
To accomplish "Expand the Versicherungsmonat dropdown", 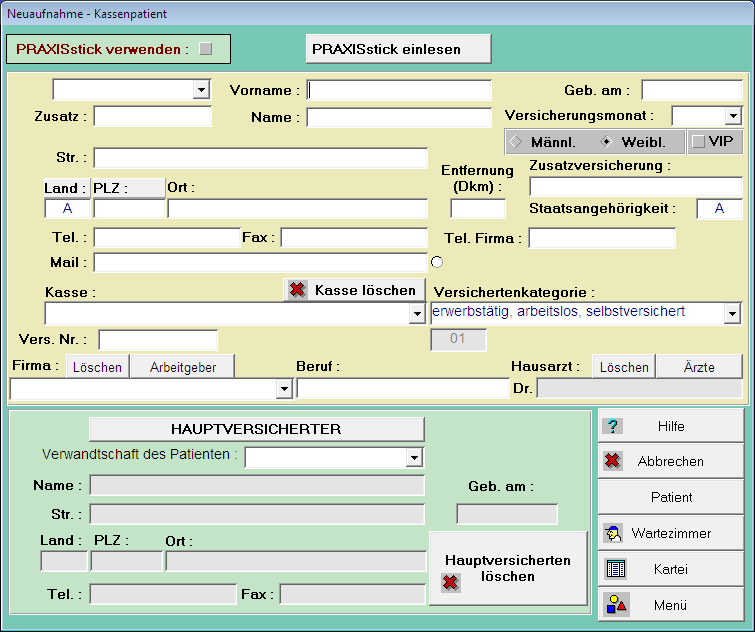I will 733,116.
